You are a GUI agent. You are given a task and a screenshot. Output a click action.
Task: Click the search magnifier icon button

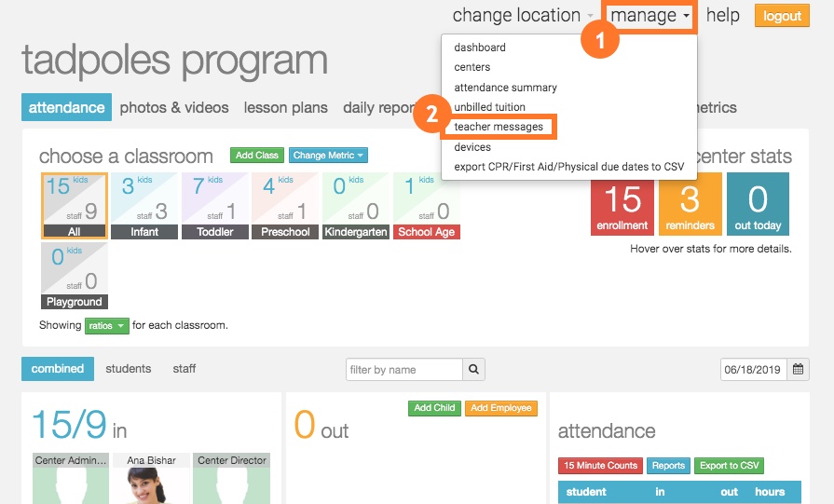click(474, 369)
